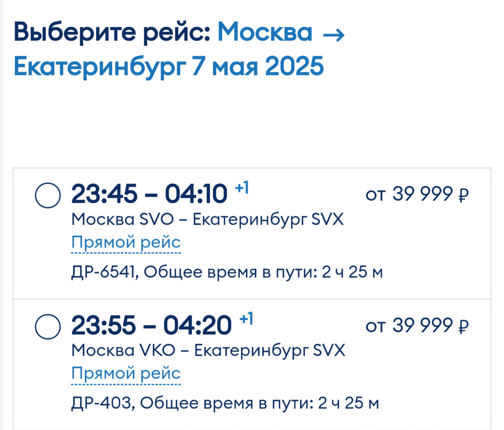This screenshot has height=430, width=504.
Task: Select the first flight card in the list
Action: [x=252, y=231]
